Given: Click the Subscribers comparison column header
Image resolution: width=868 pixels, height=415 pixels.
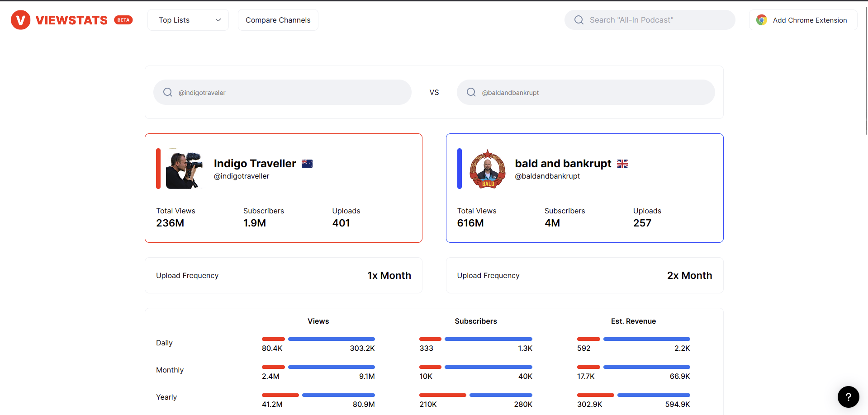Looking at the screenshot, I should pyautogui.click(x=476, y=321).
